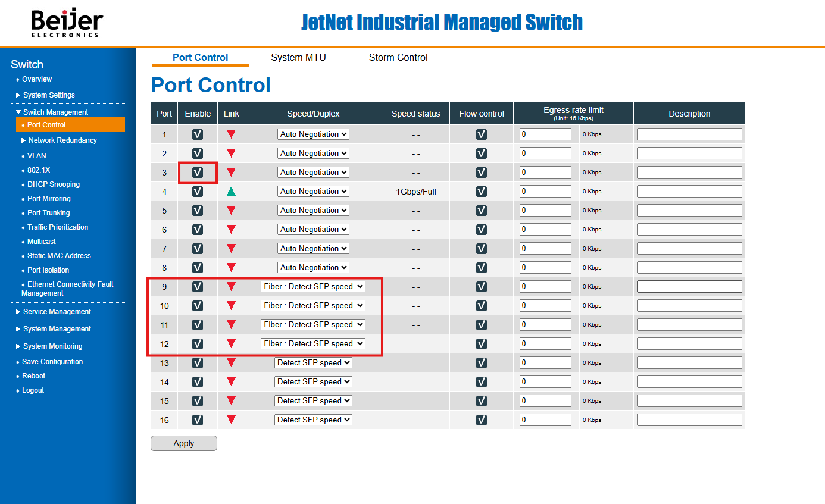Click the red link-down arrow for port 8
This screenshot has width=825, height=504.
(231, 268)
